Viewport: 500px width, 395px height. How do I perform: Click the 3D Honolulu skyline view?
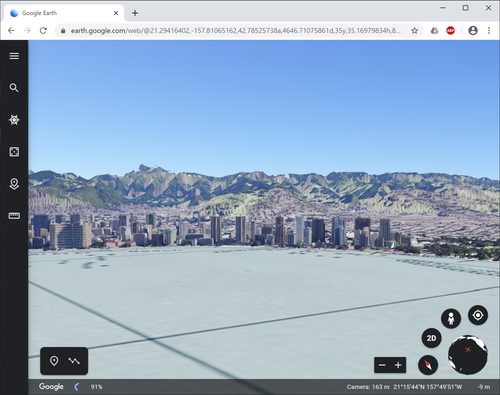[264, 209]
